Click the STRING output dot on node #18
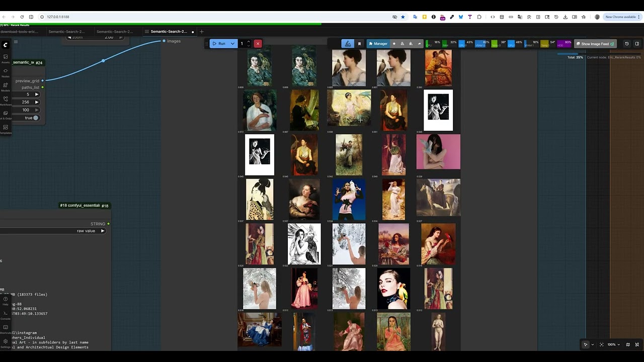 click(x=108, y=224)
